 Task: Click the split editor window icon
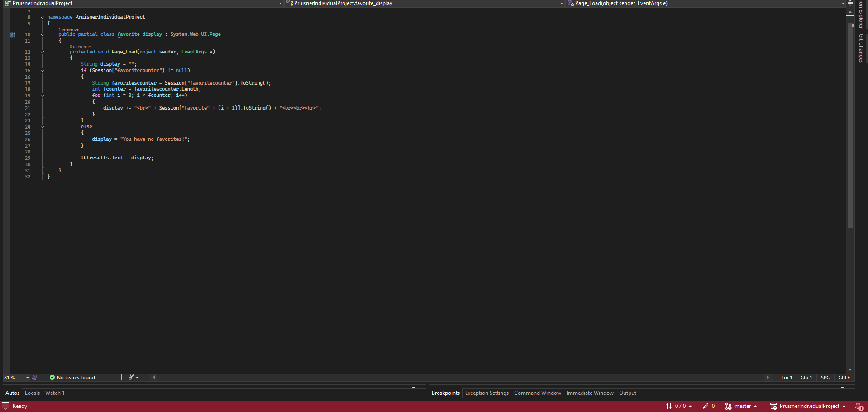point(850,3)
